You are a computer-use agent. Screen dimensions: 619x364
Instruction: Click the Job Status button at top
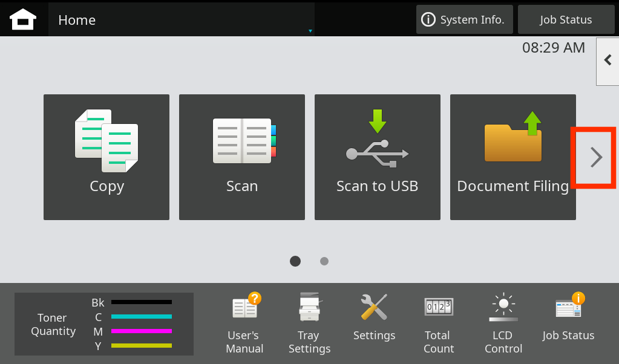tap(566, 20)
